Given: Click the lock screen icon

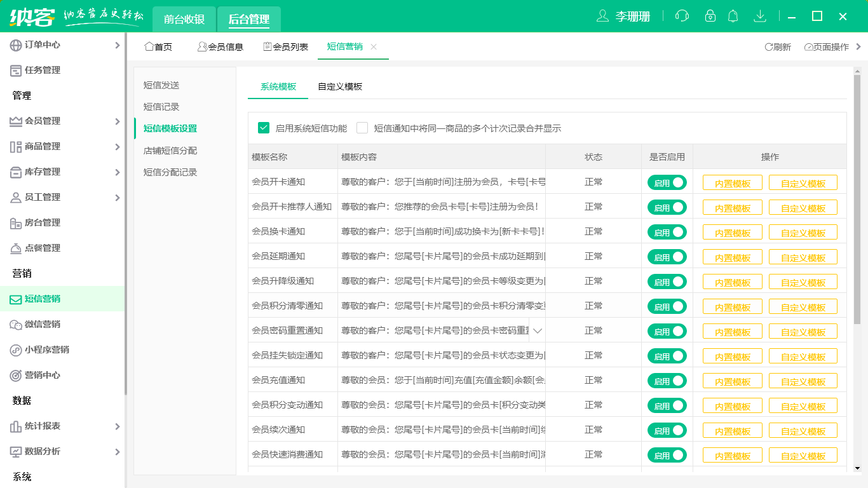Looking at the screenshot, I should (710, 16).
